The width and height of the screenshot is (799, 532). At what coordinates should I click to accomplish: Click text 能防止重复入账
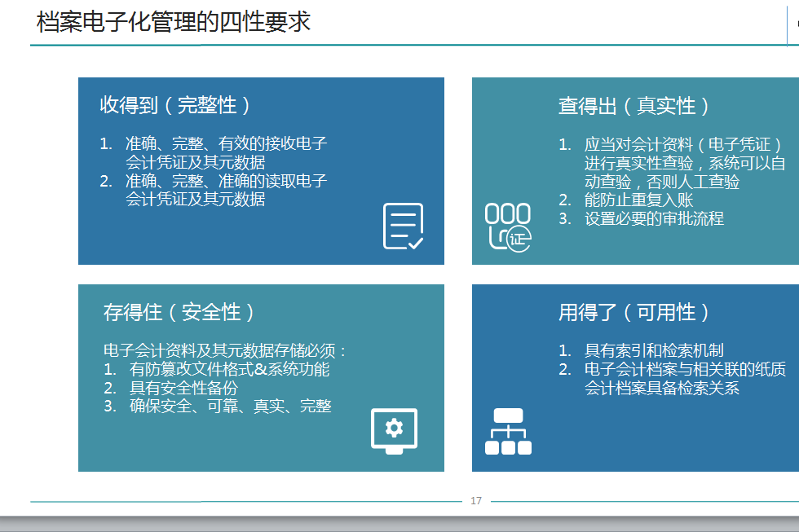(x=638, y=200)
